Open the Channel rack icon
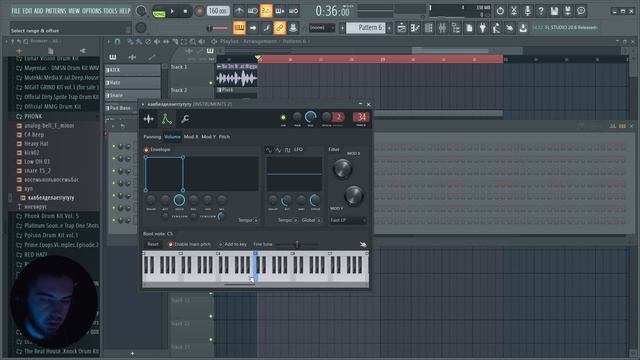640x360 pixels. (x=429, y=28)
